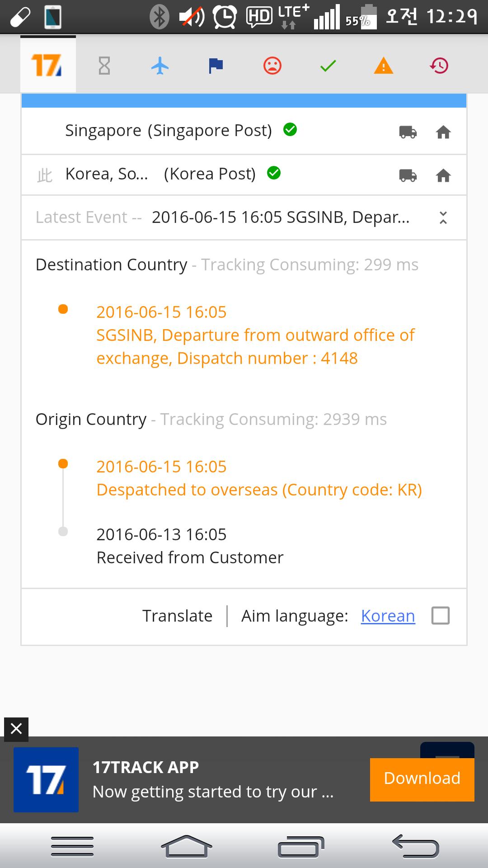Select the red sad-face undelivered icon
The height and width of the screenshot is (868, 488).
click(272, 66)
